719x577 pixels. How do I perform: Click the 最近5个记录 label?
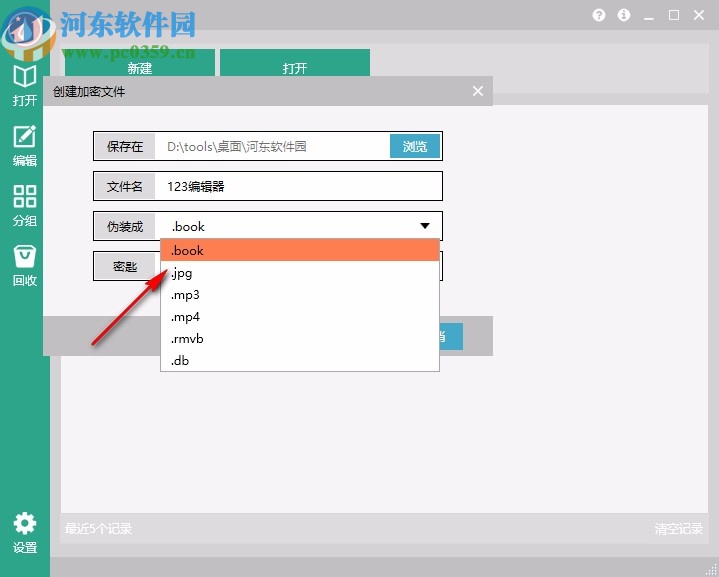(x=98, y=529)
